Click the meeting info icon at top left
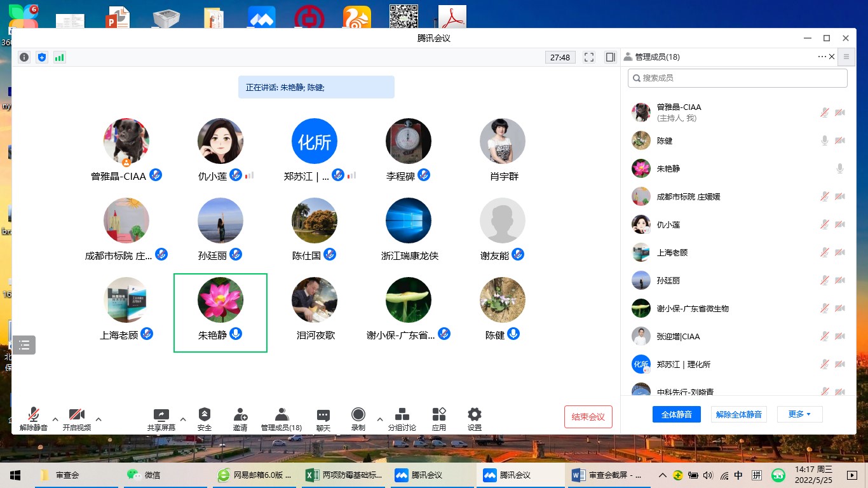This screenshot has width=868, height=488. [x=24, y=57]
